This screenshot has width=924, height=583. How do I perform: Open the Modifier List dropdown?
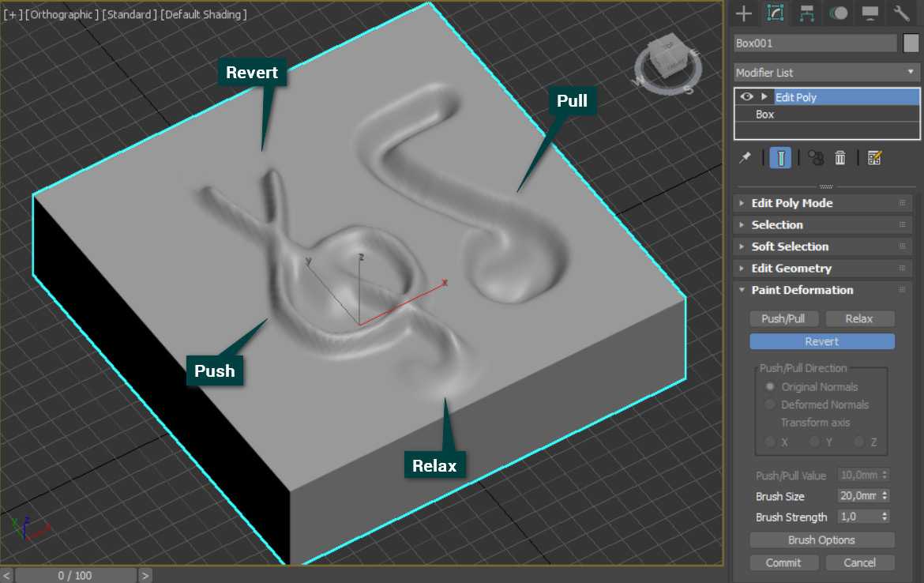827,72
